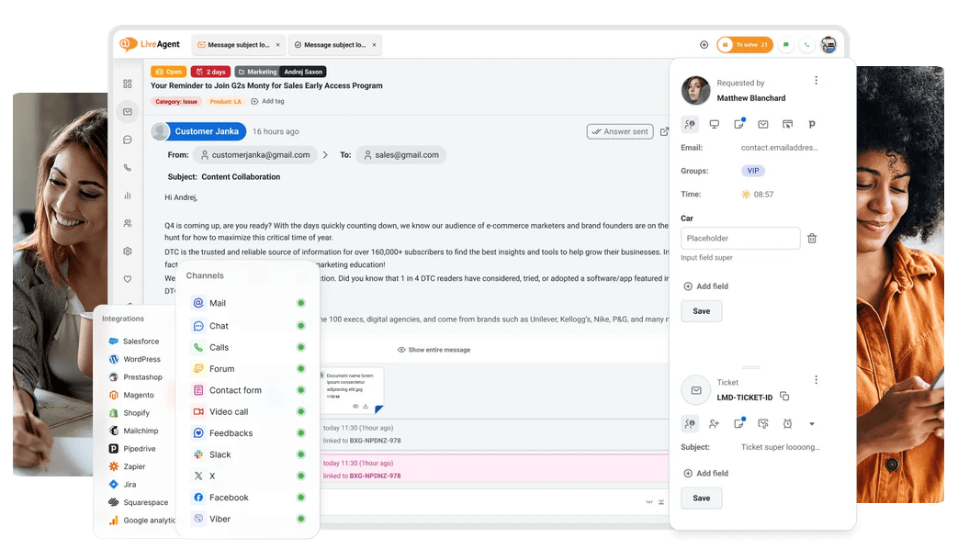Viewport: 958px width, 560px height.
Task: Click the green phone availability icon
Action: click(x=807, y=45)
